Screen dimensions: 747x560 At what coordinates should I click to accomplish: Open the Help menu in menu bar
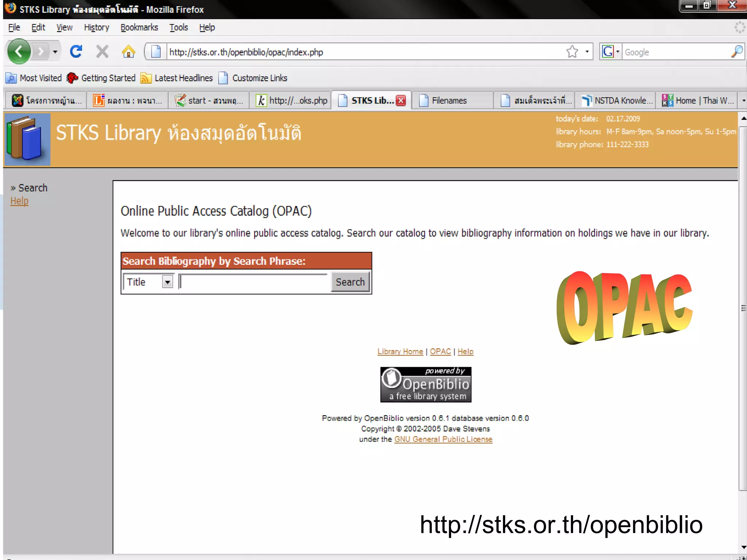point(207,27)
